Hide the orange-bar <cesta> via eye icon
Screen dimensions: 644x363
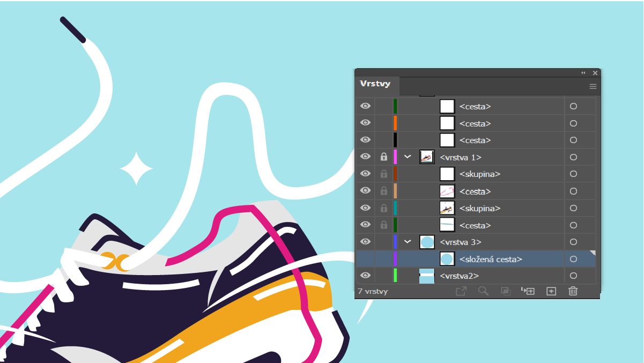coord(365,123)
